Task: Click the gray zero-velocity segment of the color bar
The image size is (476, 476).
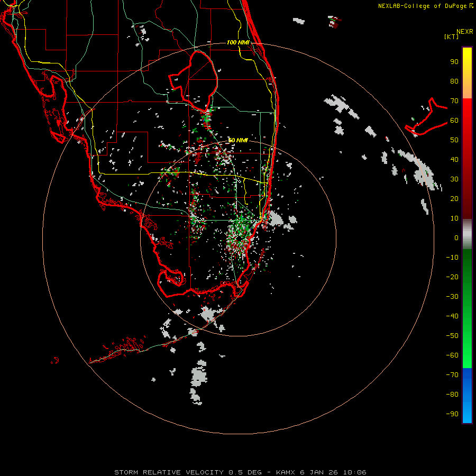Action: point(467,234)
